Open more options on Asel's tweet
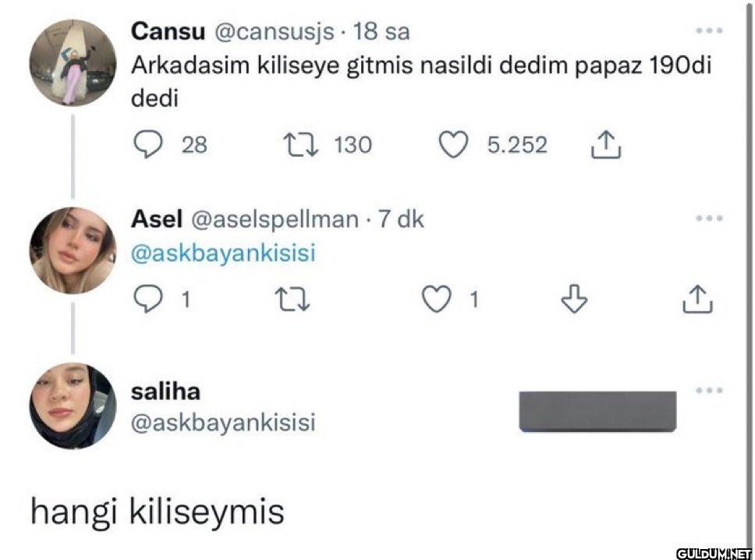This screenshot has height=560, width=755. coord(710,219)
